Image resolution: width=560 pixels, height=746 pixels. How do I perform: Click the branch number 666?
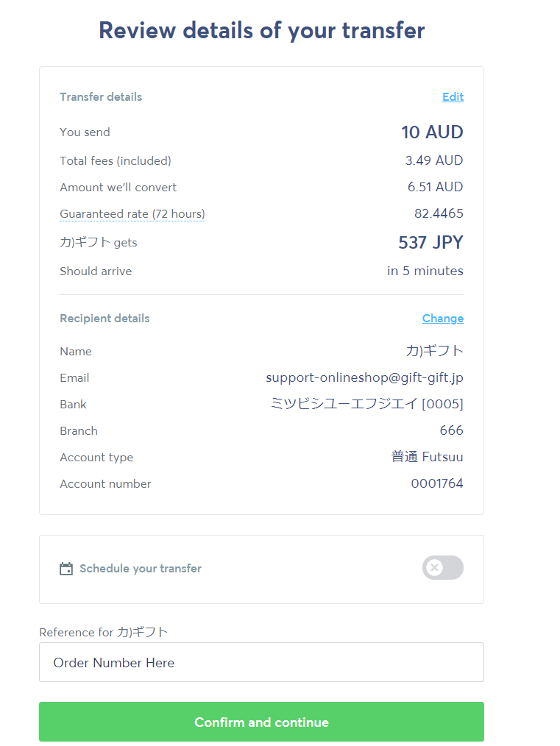tap(451, 431)
